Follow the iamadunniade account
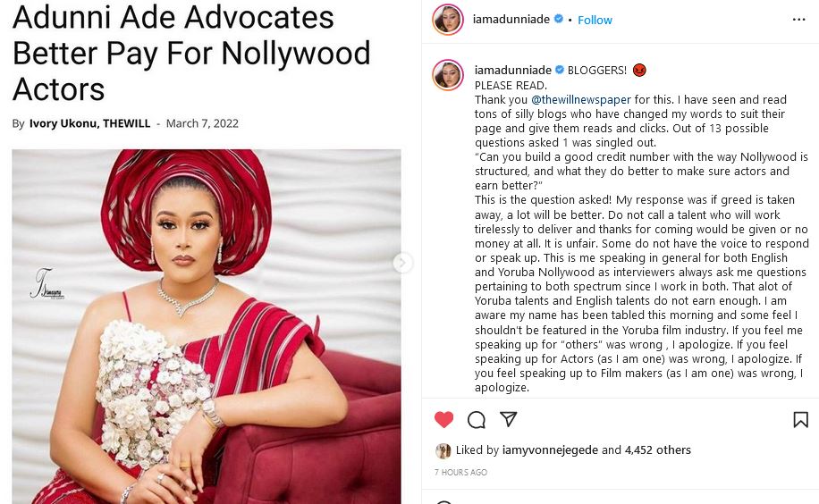 (595, 20)
